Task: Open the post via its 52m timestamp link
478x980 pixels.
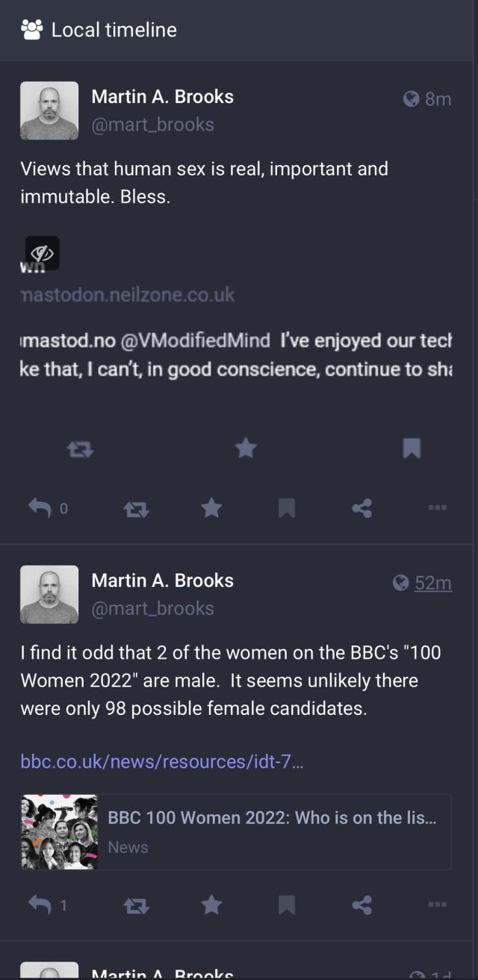Action: pyautogui.click(x=432, y=583)
